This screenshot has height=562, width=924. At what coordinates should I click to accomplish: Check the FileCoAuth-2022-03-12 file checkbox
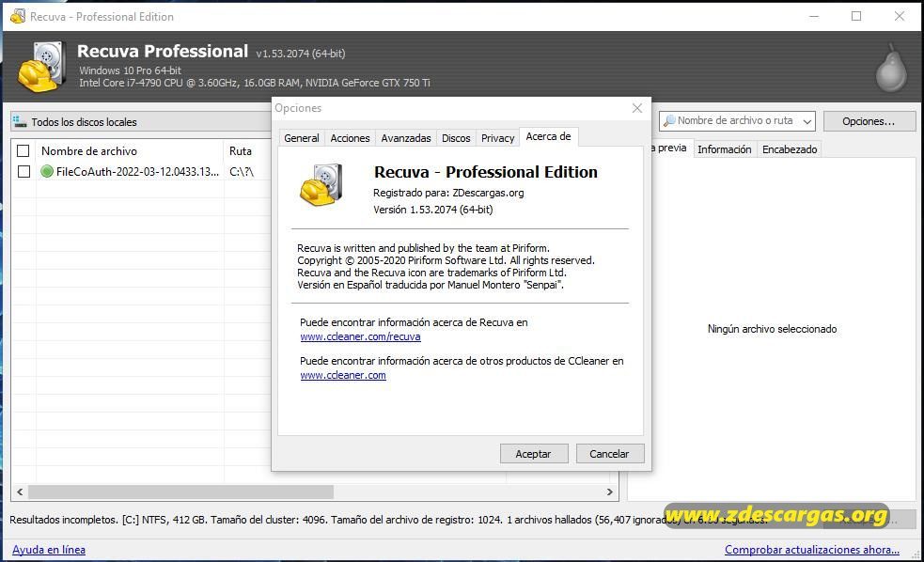pyautogui.click(x=23, y=171)
